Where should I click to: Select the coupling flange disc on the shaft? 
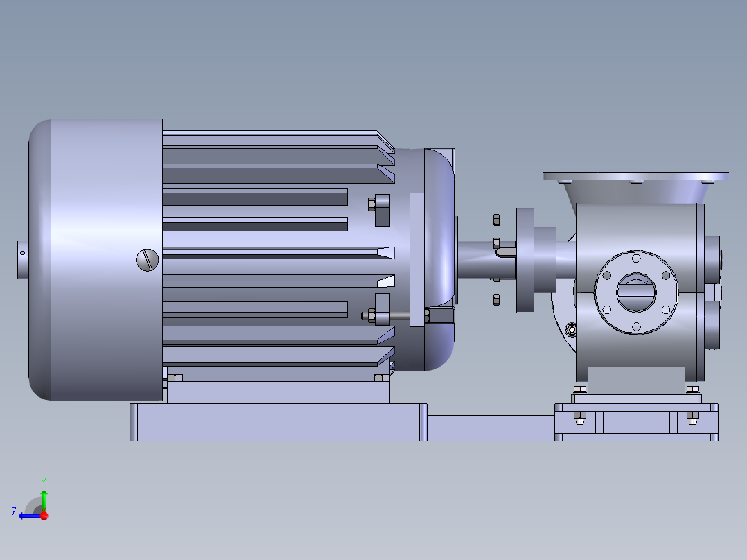click(x=525, y=260)
